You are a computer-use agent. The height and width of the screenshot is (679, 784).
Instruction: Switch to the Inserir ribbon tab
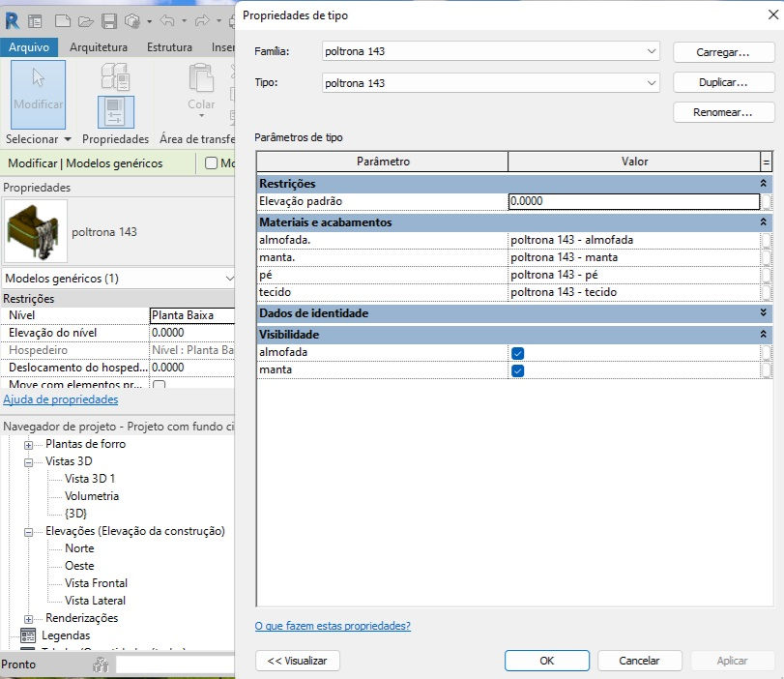[222, 47]
